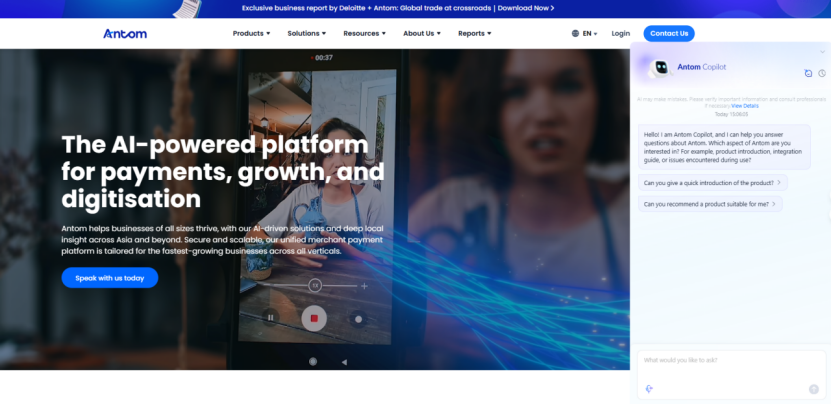This screenshot has width=831, height=404.
Task: Open the Deloitte + Antom report banner
Action: [398, 8]
